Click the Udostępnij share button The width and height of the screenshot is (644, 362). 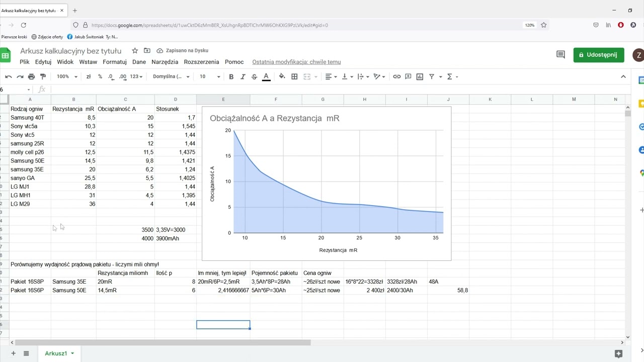[x=599, y=55]
